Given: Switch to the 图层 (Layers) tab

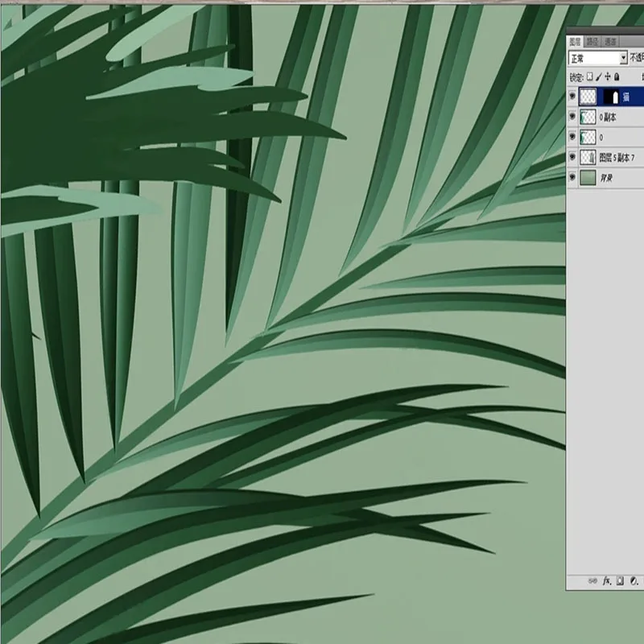Looking at the screenshot, I should coord(575,42).
